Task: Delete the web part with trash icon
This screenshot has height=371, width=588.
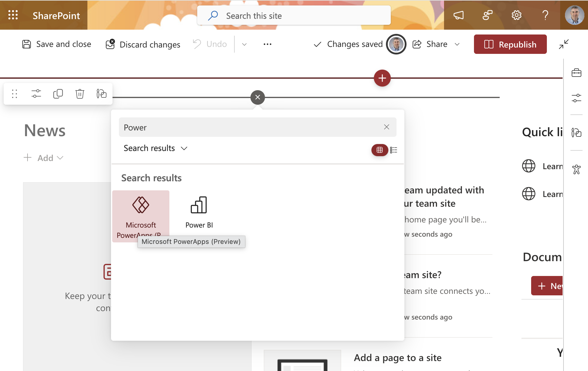Action: pyautogui.click(x=80, y=94)
